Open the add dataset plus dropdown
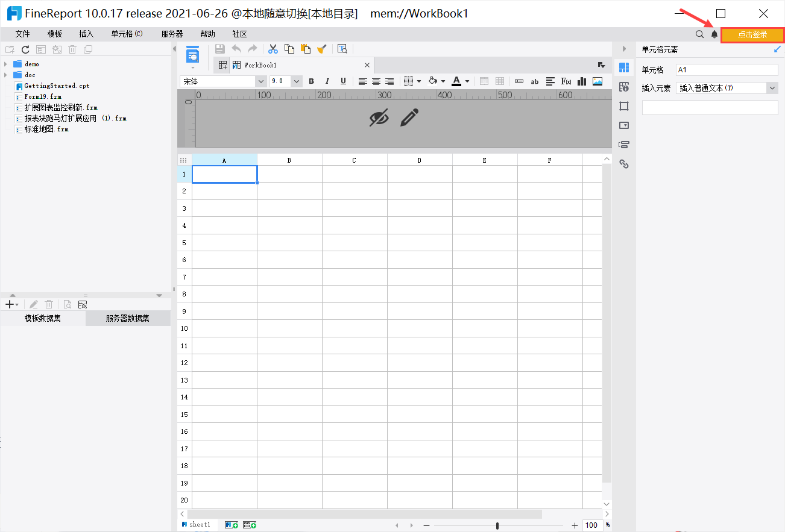 tap(11, 305)
